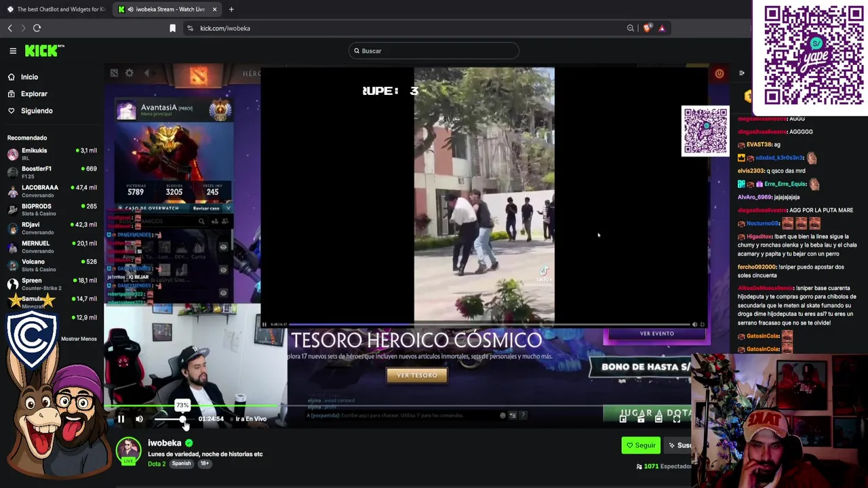Image resolution: width=868 pixels, height=488 pixels.
Task: Open recommended channel BoostlerF1
Action: pos(52,172)
